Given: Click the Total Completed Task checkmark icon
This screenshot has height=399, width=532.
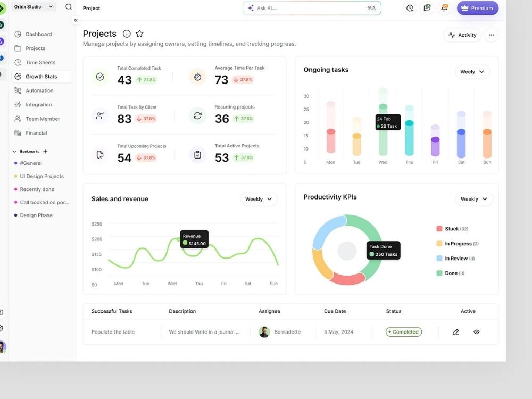Looking at the screenshot, I should pos(100,77).
